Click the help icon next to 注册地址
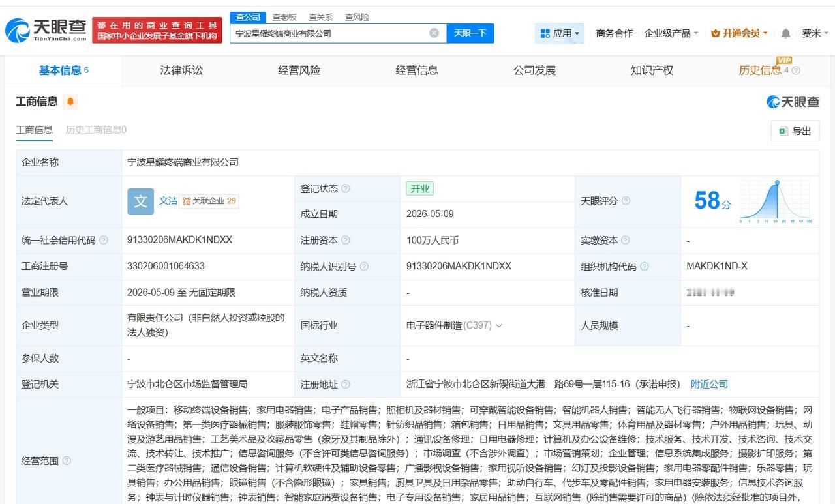This screenshot has width=835, height=504. 346,384
